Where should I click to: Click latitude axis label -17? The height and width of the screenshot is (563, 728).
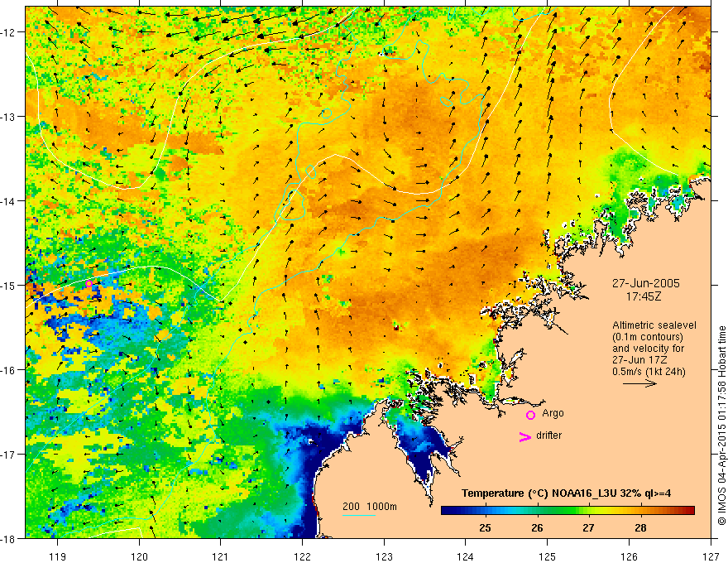(x=9, y=454)
